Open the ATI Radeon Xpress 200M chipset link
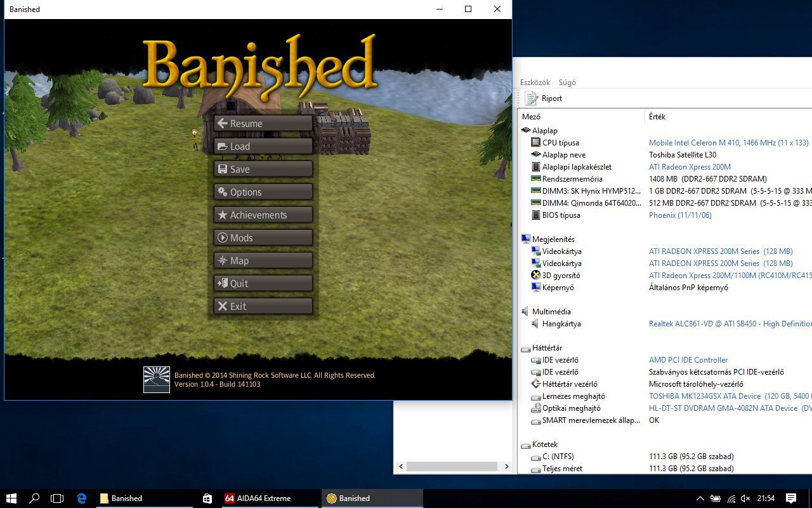The width and height of the screenshot is (812, 508). click(x=690, y=167)
